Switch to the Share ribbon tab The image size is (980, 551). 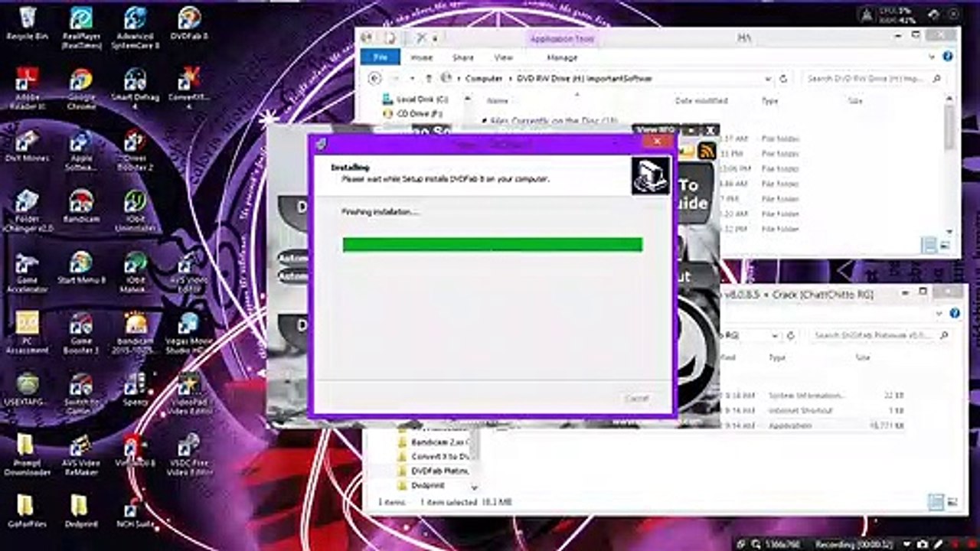(x=462, y=57)
